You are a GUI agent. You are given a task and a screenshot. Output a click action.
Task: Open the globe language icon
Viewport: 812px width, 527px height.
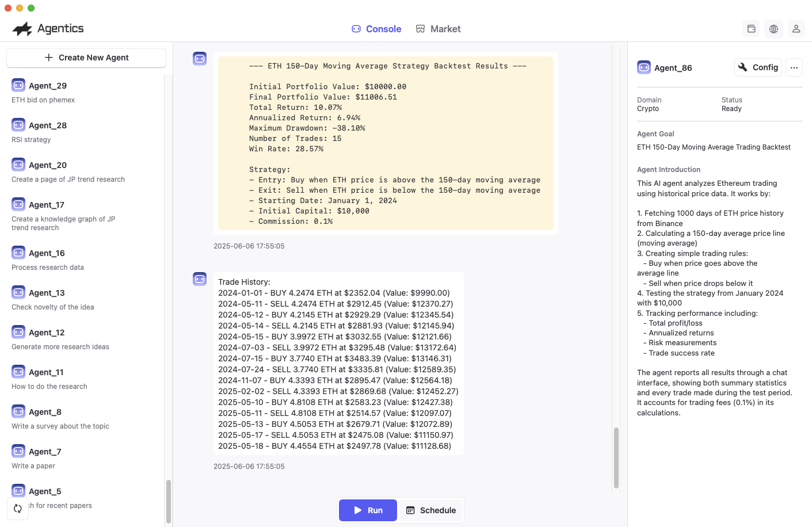click(x=773, y=29)
